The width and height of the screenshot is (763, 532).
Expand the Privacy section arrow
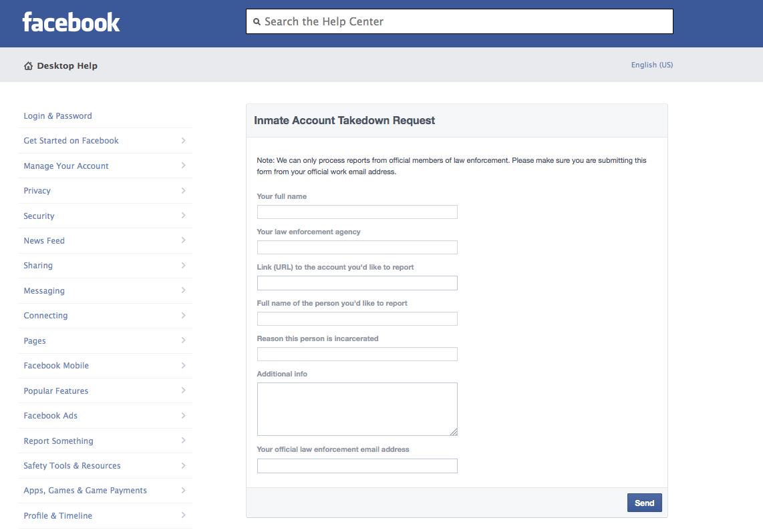coord(183,191)
